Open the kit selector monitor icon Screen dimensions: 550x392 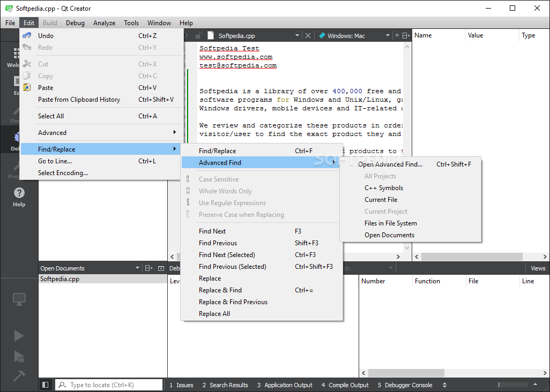pos(19,299)
